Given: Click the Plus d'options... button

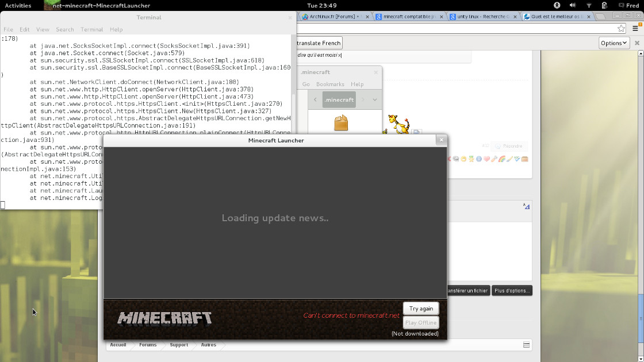Looking at the screenshot, I should [512, 291].
